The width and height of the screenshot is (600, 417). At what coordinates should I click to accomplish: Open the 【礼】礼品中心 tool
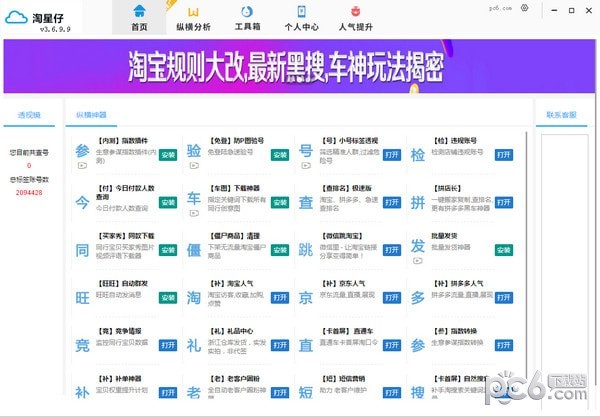tap(280, 345)
